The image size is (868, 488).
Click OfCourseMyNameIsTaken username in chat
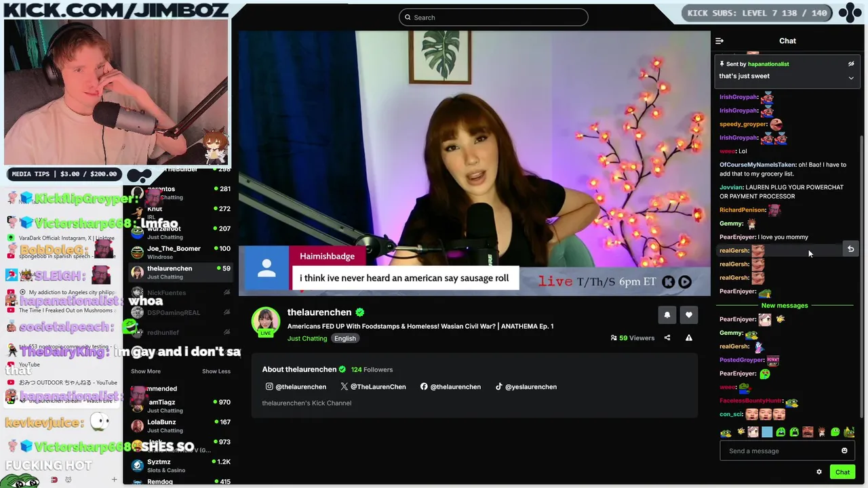coord(757,165)
